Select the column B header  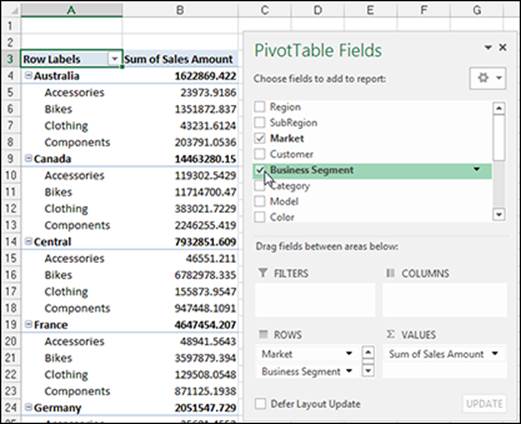(180, 10)
